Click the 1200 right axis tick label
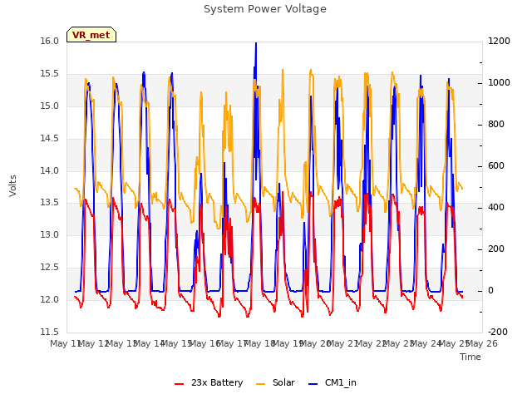The image size is (532, 399). tap(499, 41)
